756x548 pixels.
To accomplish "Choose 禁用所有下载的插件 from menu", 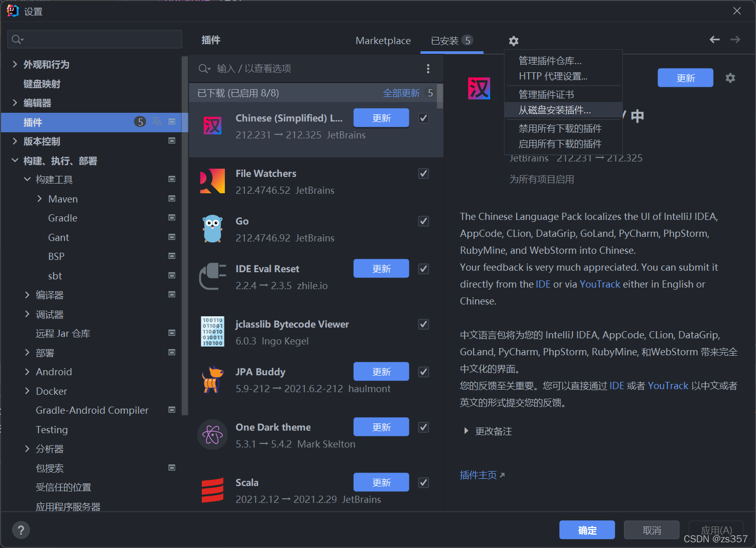I will 563,129.
